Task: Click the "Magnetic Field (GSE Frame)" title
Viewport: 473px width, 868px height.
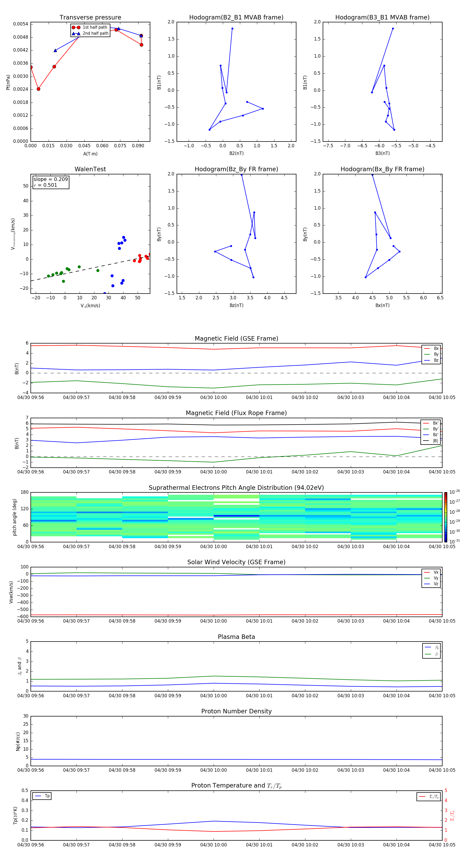Action: tap(236, 338)
